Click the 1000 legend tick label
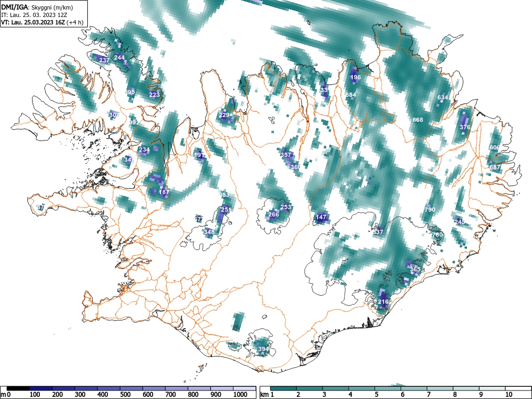Screen dimensions: 532x399 pyautogui.click(x=240, y=394)
